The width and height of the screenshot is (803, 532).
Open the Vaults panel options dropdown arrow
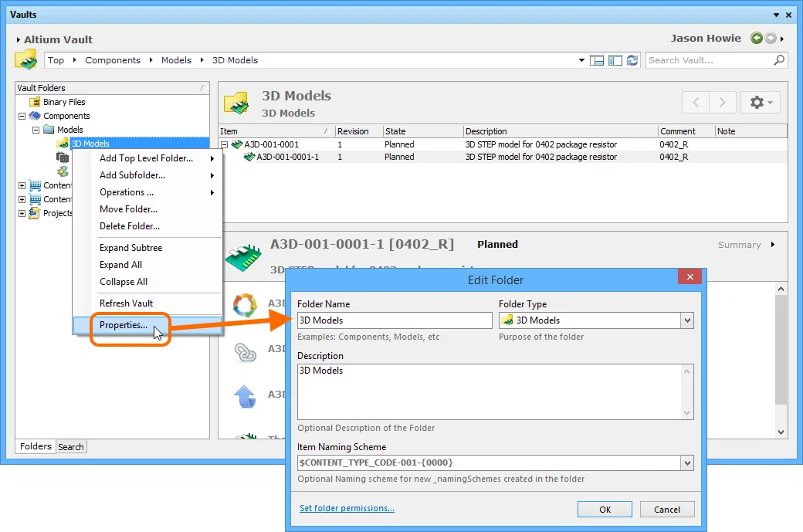click(x=777, y=15)
